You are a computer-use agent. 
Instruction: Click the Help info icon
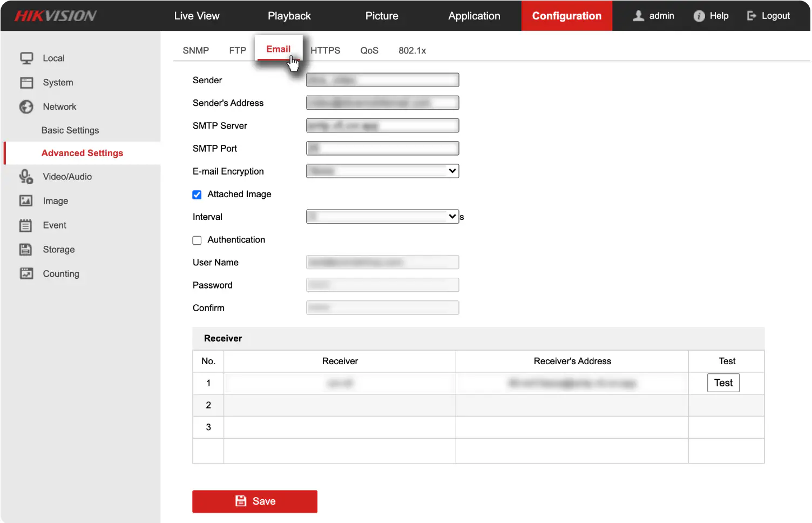pyautogui.click(x=699, y=16)
